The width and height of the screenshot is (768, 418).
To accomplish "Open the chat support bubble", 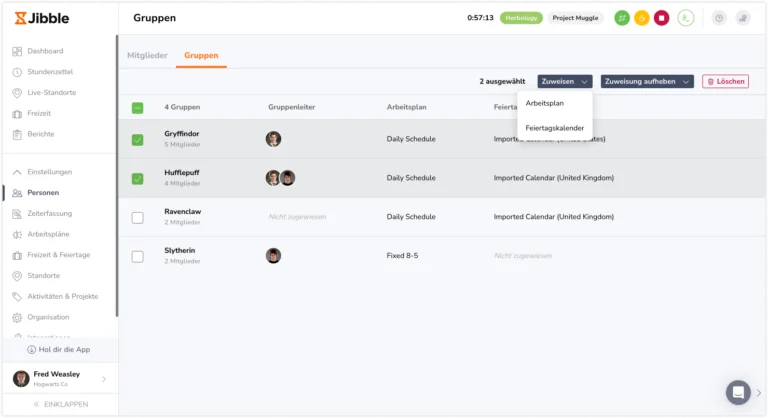I will coord(738,393).
